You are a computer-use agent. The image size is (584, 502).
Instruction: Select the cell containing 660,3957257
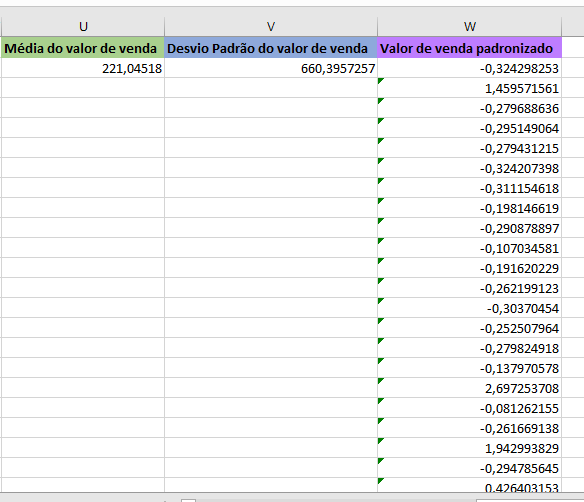271,68
